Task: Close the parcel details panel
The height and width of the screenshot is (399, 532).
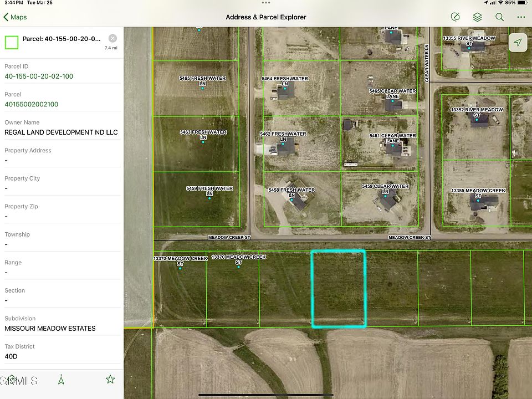Action: click(x=112, y=38)
